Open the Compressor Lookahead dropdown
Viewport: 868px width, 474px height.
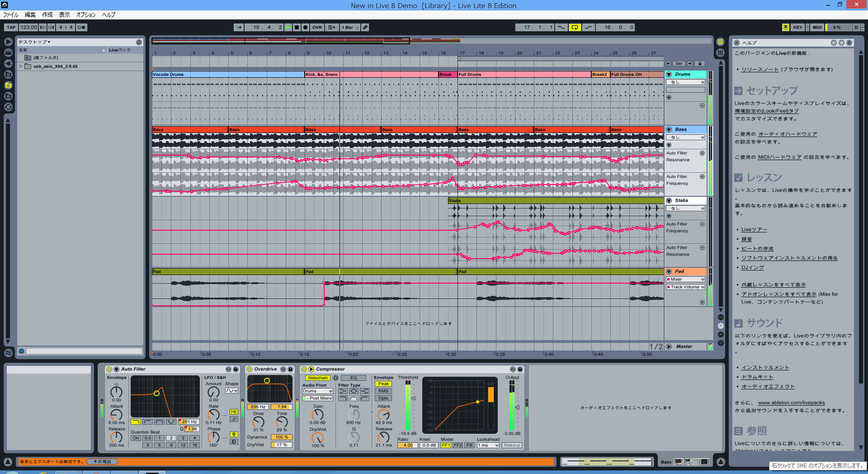pos(488,446)
